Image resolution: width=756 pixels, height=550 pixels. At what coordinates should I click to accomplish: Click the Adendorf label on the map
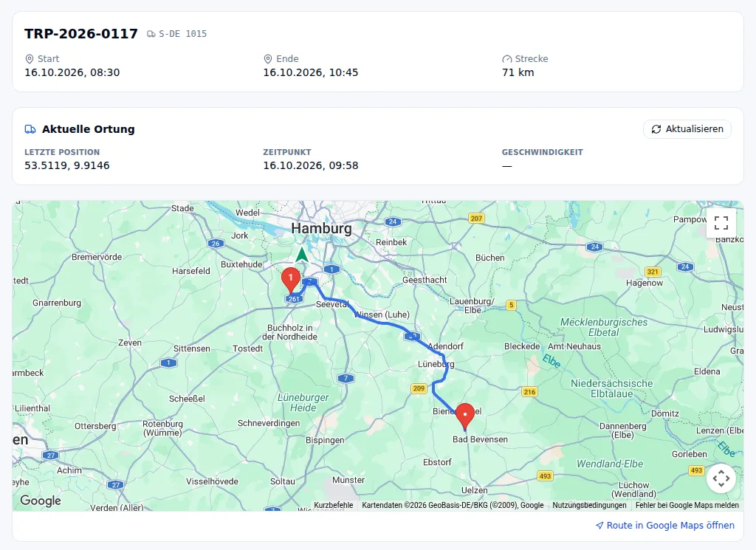pyautogui.click(x=445, y=346)
